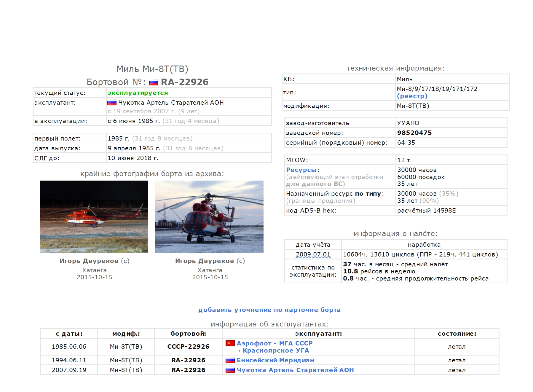The width and height of the screenshot is (533, 392).
Task: Click the flag icon in the эксплуатант status row
Action: click(112, 103)
